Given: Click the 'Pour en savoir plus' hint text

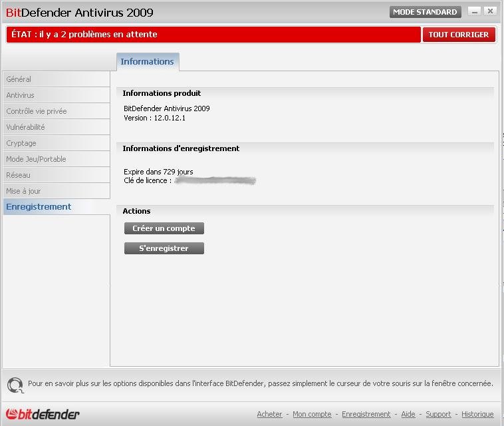Looking at the screenshot, I should click(261, 383).
